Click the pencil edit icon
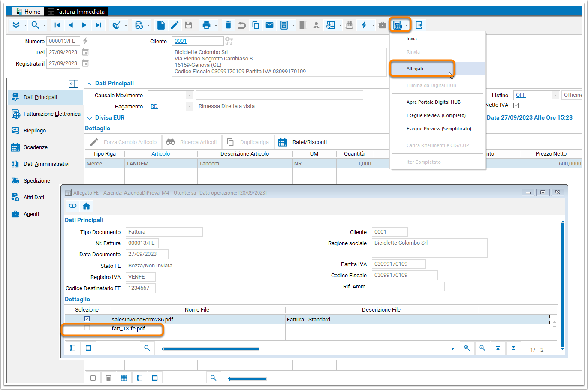 coord(175,25)
